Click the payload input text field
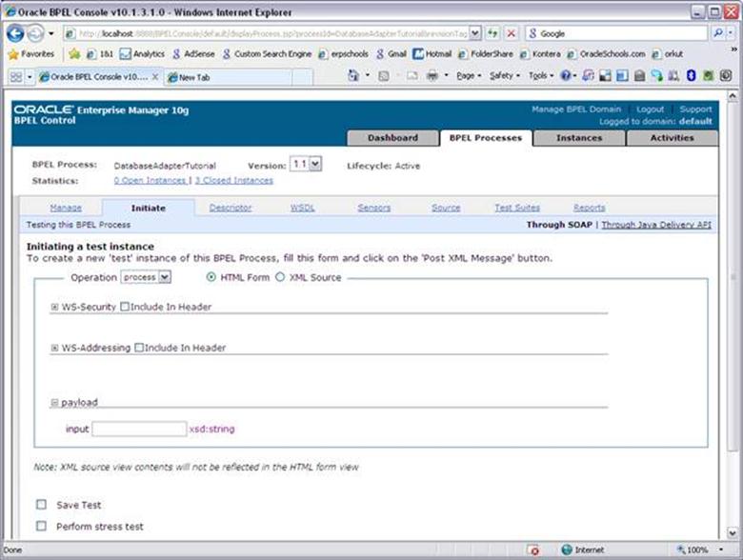Screen dimensions: 743x560 [x=139, y=430]
